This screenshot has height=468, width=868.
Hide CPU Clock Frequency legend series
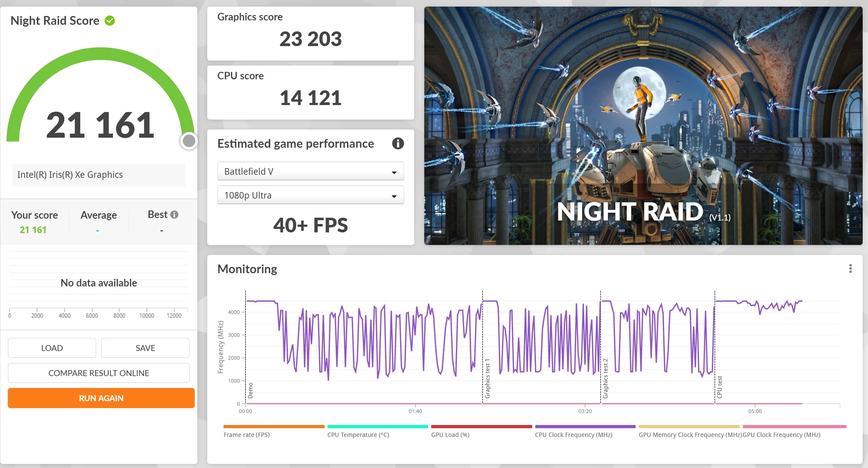tap(573, 435)
